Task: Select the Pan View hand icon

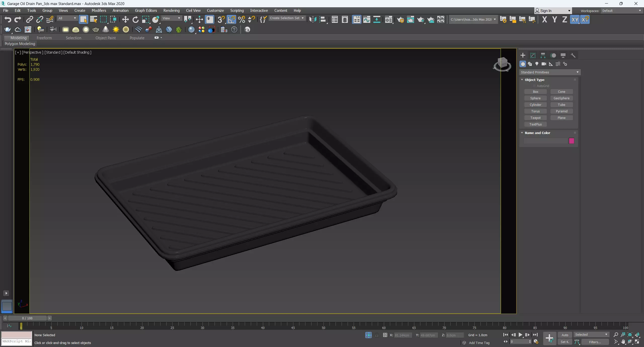Action: [x=623, y=342]
